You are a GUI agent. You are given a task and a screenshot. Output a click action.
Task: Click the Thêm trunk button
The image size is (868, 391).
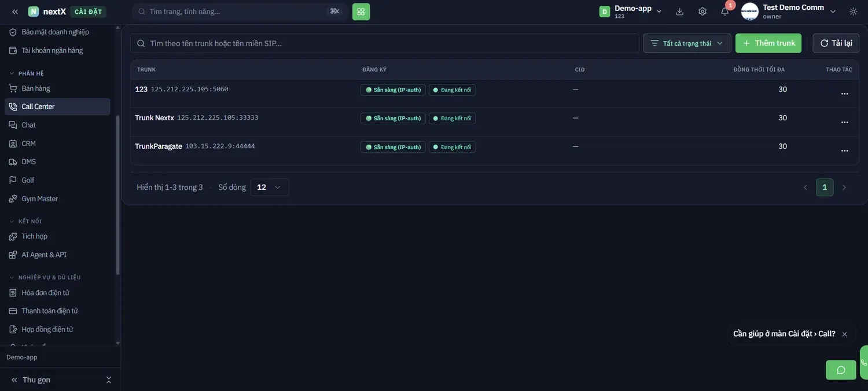tap(768, 43)
